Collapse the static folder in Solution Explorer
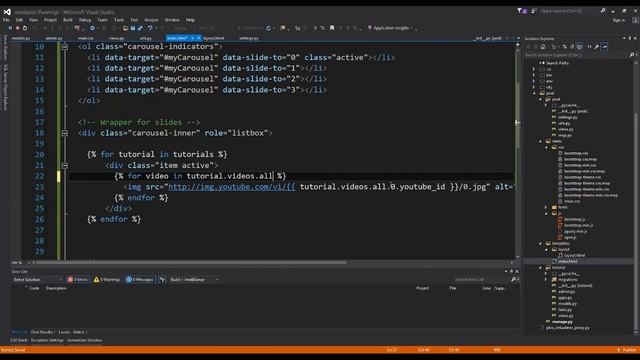Screen dimensions: 640x360 click(x=540, y=141)
